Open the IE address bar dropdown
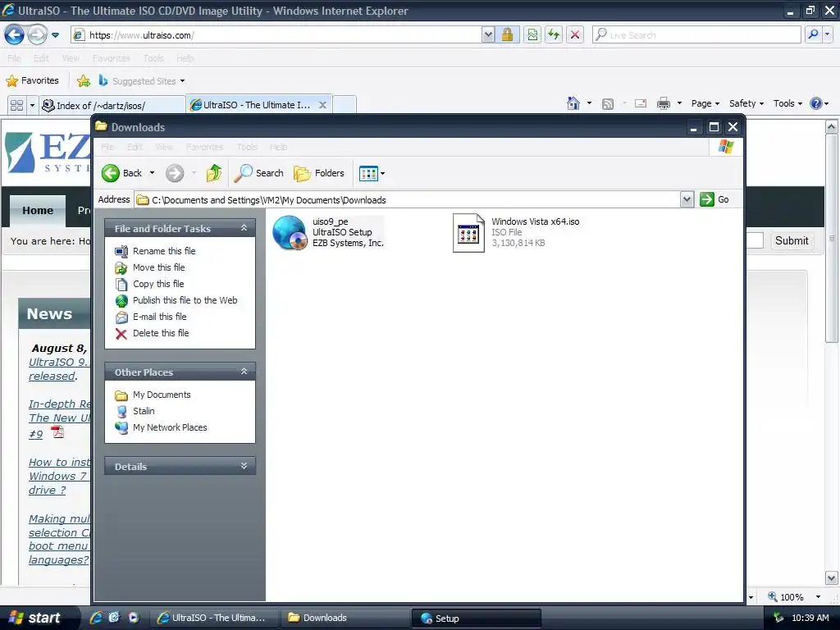 click(488, 35)
